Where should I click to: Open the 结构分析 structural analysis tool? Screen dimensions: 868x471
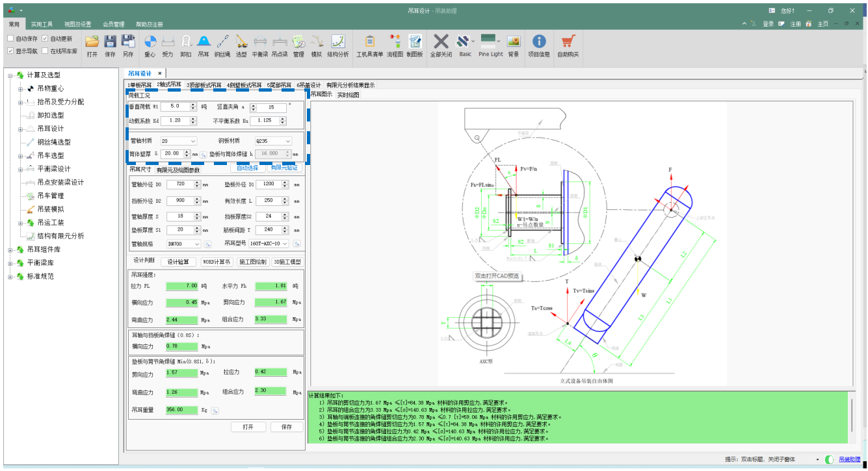337,41
